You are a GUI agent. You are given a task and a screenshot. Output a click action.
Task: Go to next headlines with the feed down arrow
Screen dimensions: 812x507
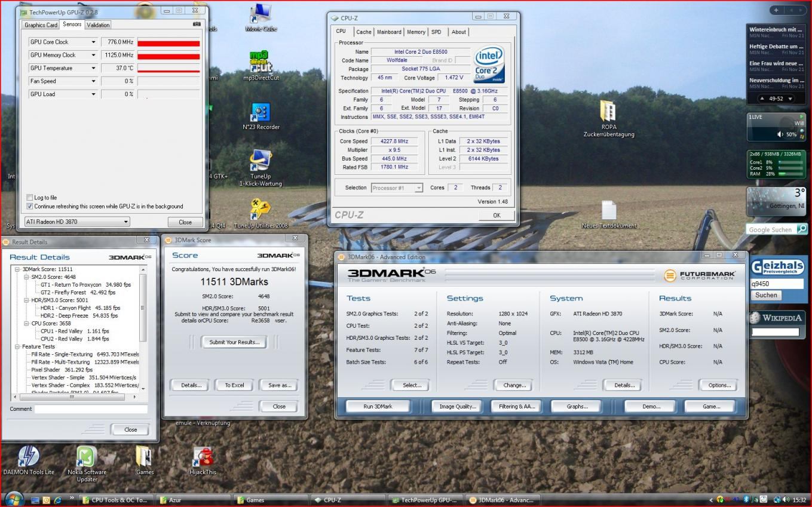point(790,99)
